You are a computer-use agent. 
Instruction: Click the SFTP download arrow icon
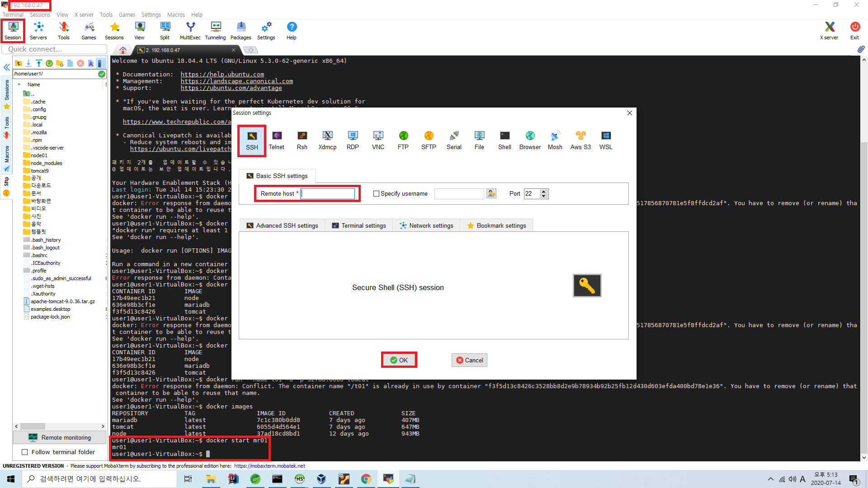(28, 63)
